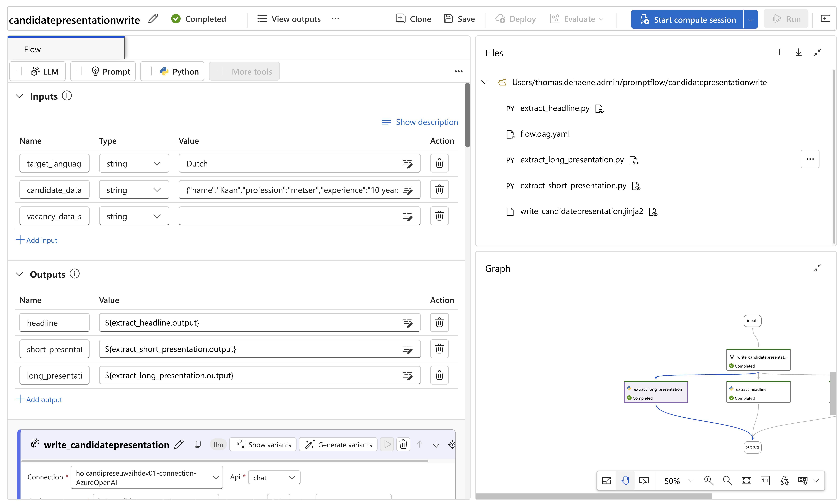Expand graph settings chevron in the toolbar
This screenshot has width=840, height=504.
[x=816, y=481]
